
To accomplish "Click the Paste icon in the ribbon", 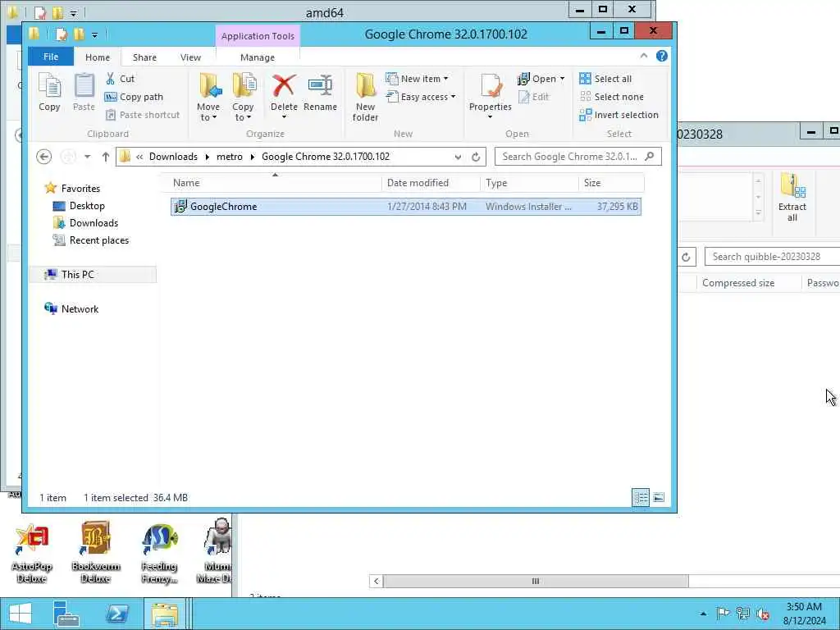I will pyautogui.click(x=84, y=92).
